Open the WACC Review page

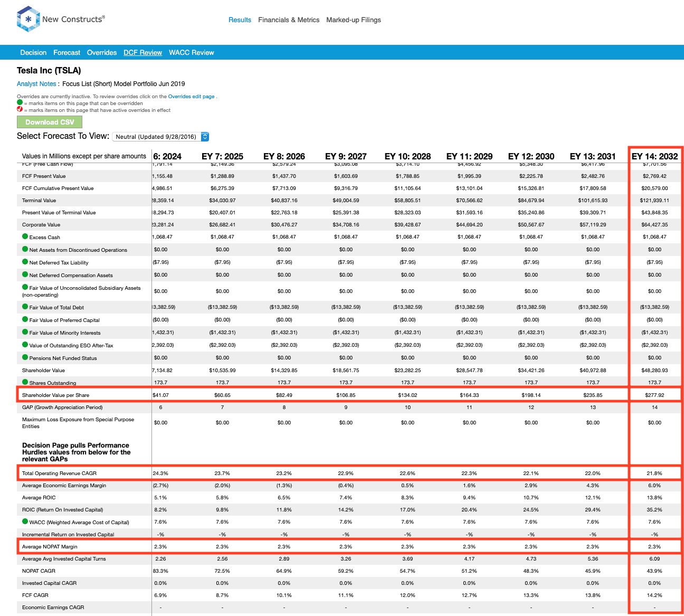(x=192, y=53)
